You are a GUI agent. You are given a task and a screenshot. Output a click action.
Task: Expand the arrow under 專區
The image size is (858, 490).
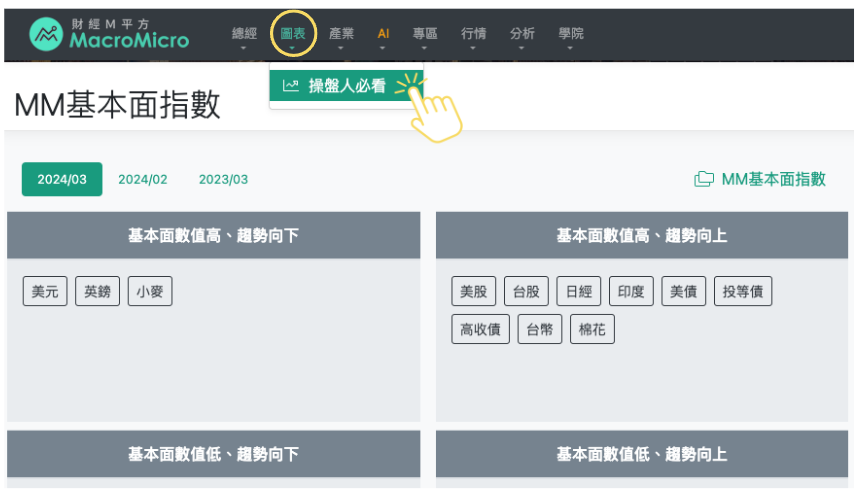[424, 48]
